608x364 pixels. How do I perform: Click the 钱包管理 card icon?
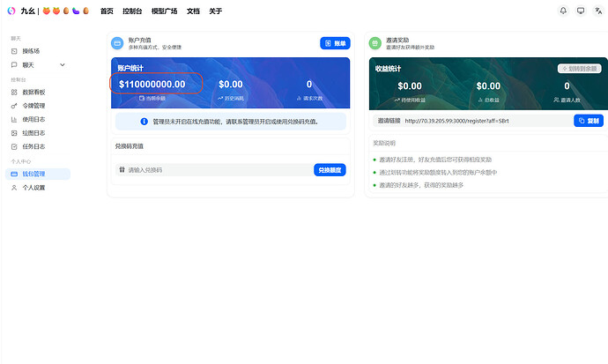pyautogui.click(x=14, y=174)
